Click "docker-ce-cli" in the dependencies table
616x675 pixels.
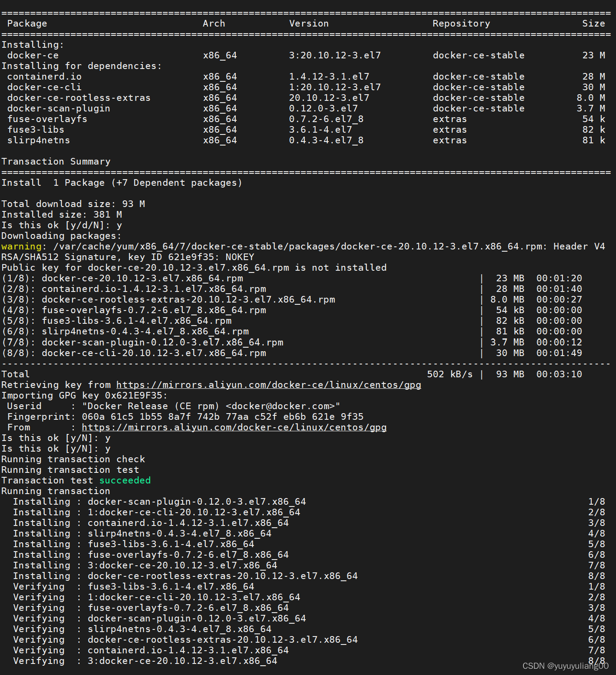click(44, 87)
